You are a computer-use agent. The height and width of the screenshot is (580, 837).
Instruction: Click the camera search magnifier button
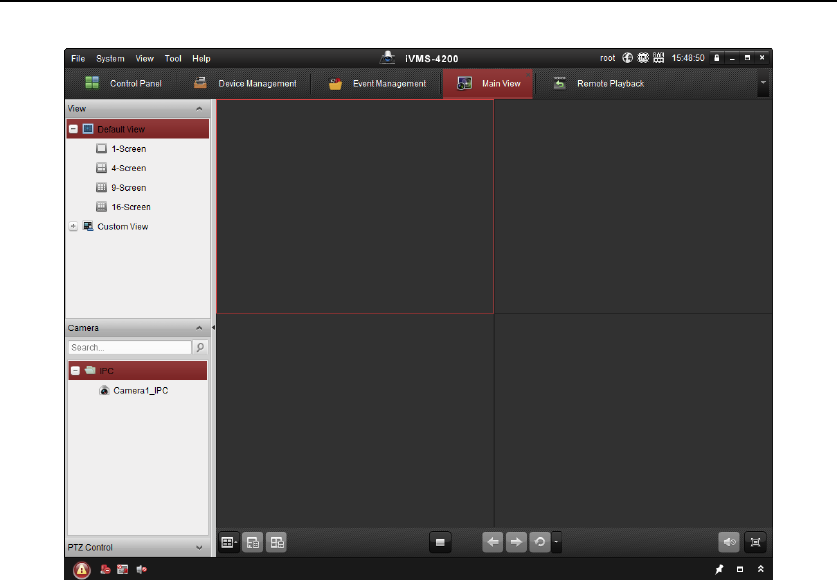[200, 347]
